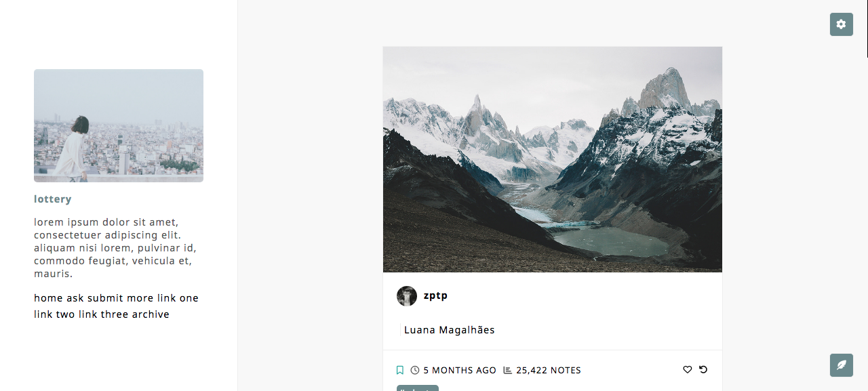
Task: Click the clock icon beside the timestamp
Action: pyautogui.click(x=415, y=370)
